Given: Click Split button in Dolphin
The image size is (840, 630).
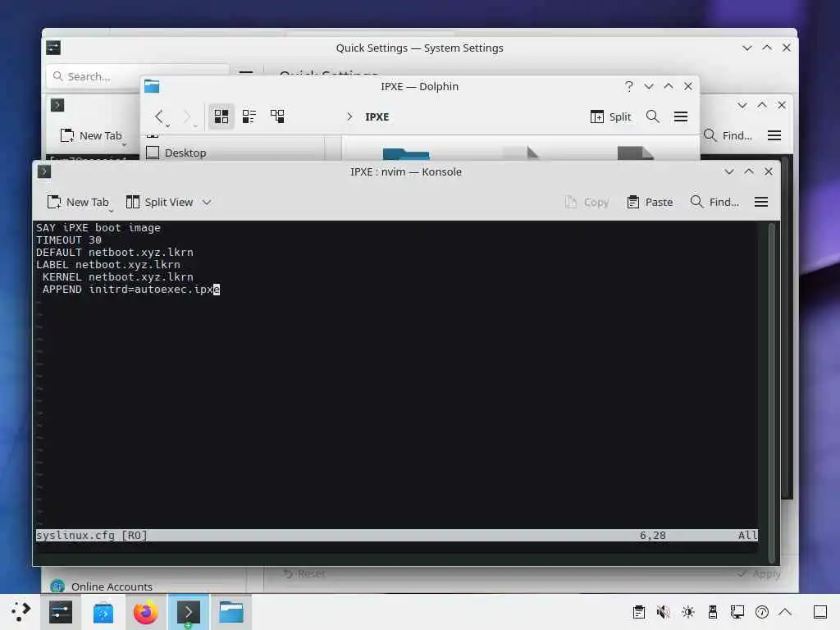Looking at the screenshot, I should 610,116.
